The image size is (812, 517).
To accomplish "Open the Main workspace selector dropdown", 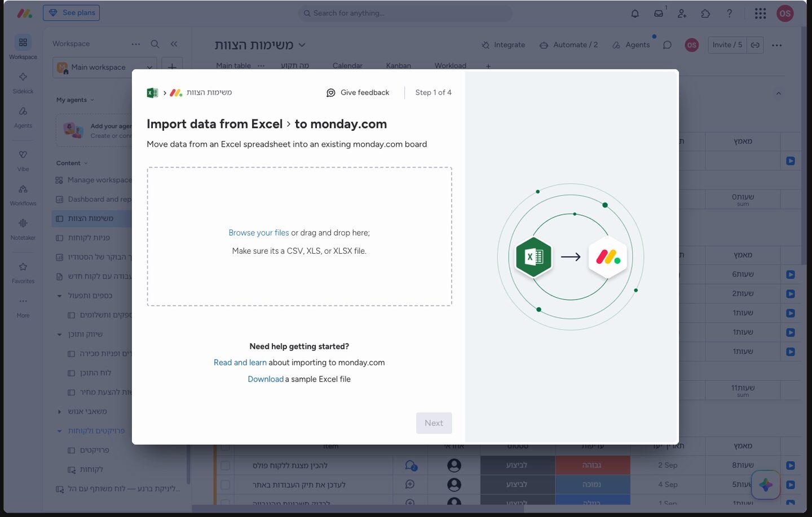I will coord(105,67).
